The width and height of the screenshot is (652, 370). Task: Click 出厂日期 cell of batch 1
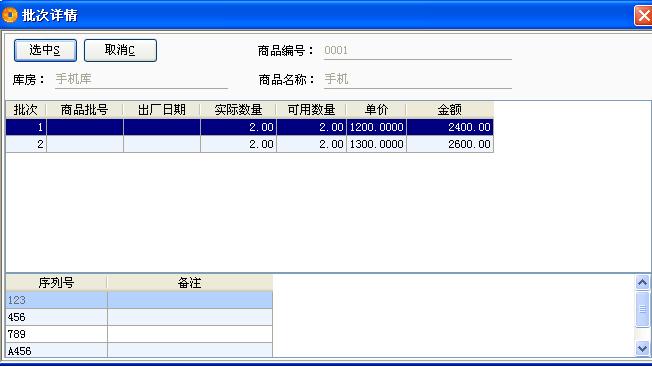[162, 127]
